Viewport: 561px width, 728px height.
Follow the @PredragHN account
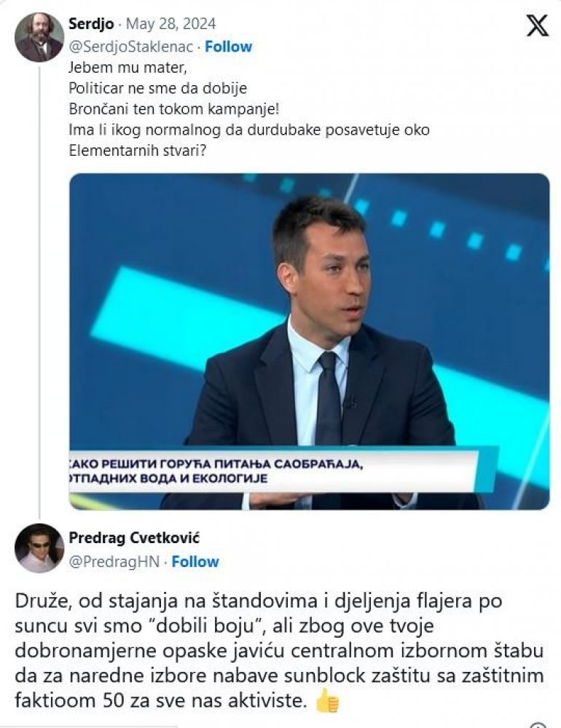coord(195,561)
